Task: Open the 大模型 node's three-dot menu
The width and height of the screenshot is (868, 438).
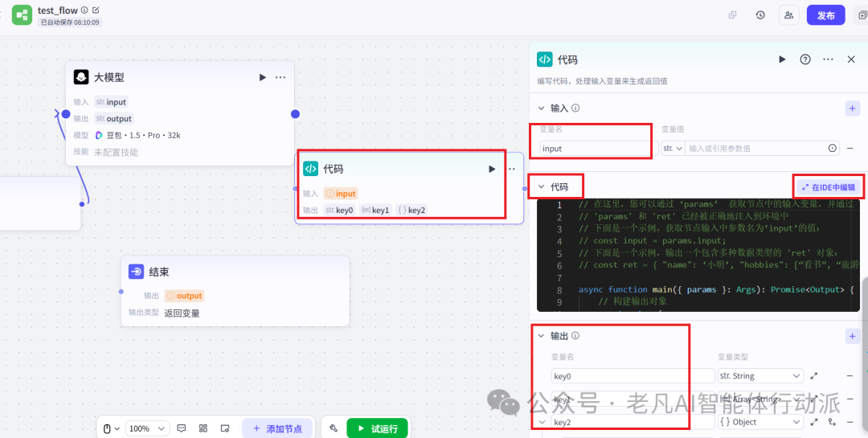Action: click(280, 77)
